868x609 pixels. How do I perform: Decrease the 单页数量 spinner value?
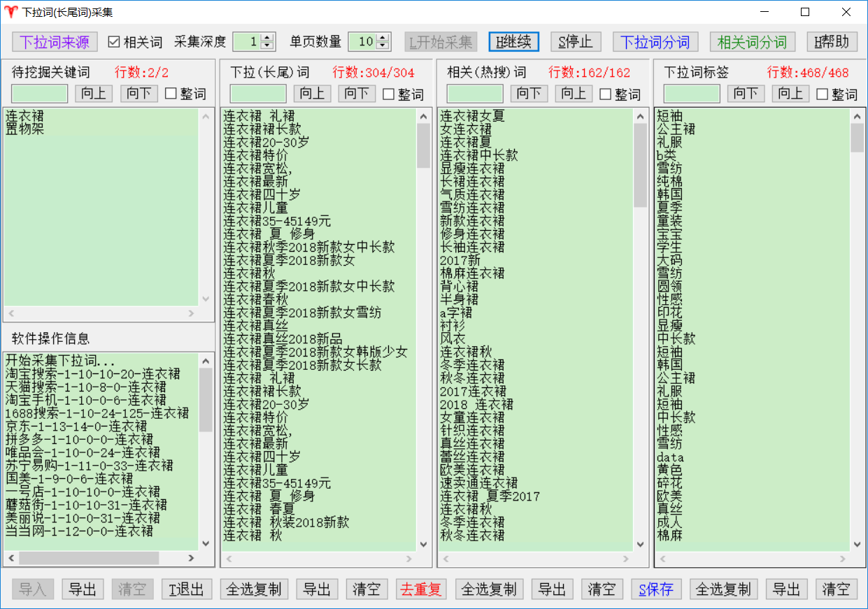coord(382,46)
